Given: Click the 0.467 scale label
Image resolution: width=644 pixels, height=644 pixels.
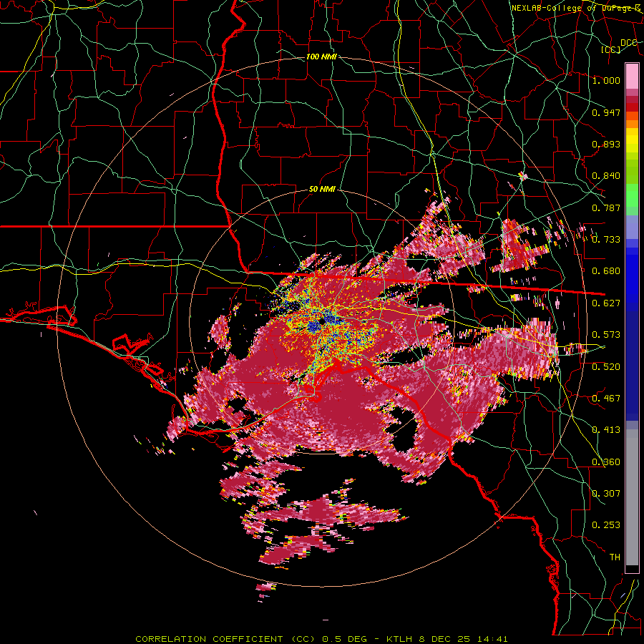Looking at the screenshot, I should point(606,399).
